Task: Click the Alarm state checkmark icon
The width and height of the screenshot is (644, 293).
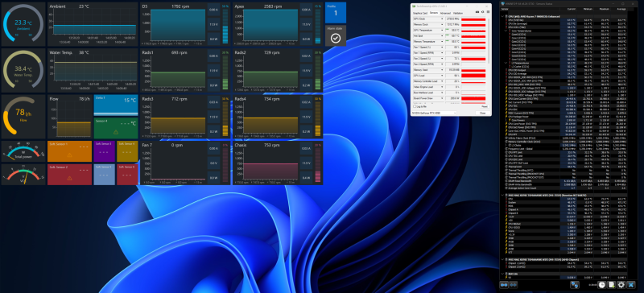Action: [336, 38]
